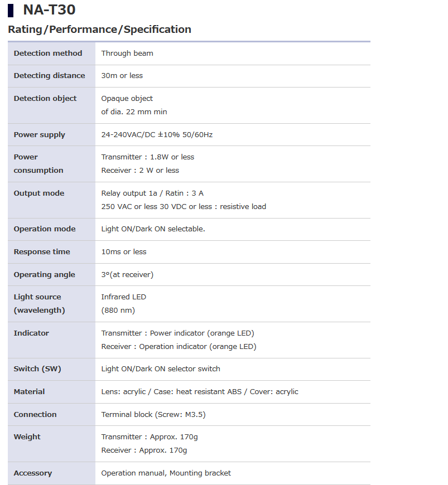Click the Response time row label
This screenshot has width=448, height=485.
[x=42, y=252]
